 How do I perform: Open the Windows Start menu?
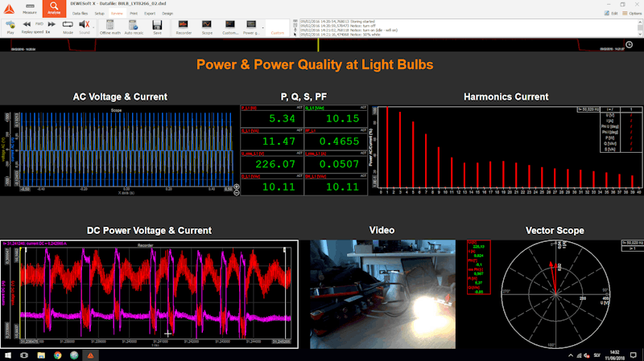7,355
